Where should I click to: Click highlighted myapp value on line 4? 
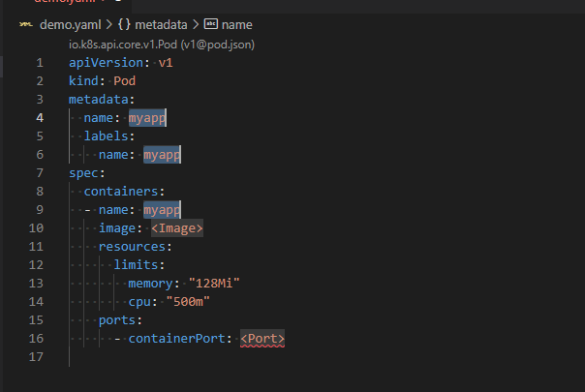(x=147, y=118)
